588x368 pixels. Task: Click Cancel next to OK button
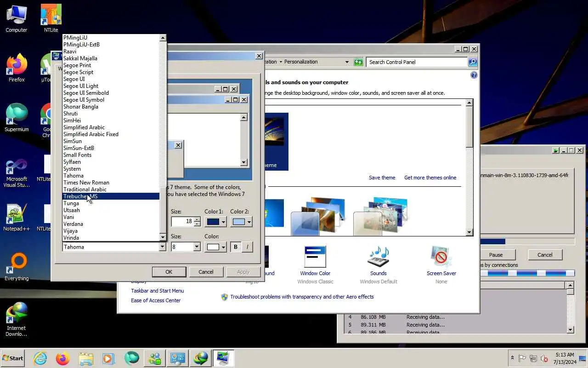tap(206, 272)
